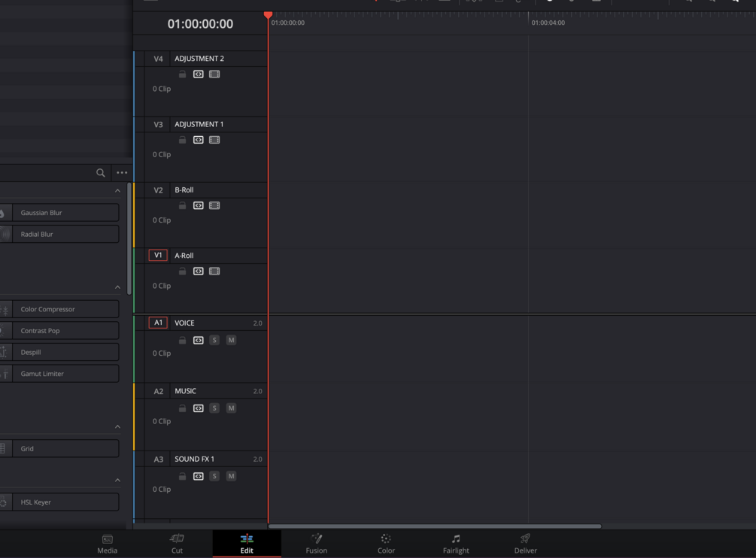The height and width of the screenshot is (558, 756).
Task: Click the A2 track label
Action: pos(158,391)
